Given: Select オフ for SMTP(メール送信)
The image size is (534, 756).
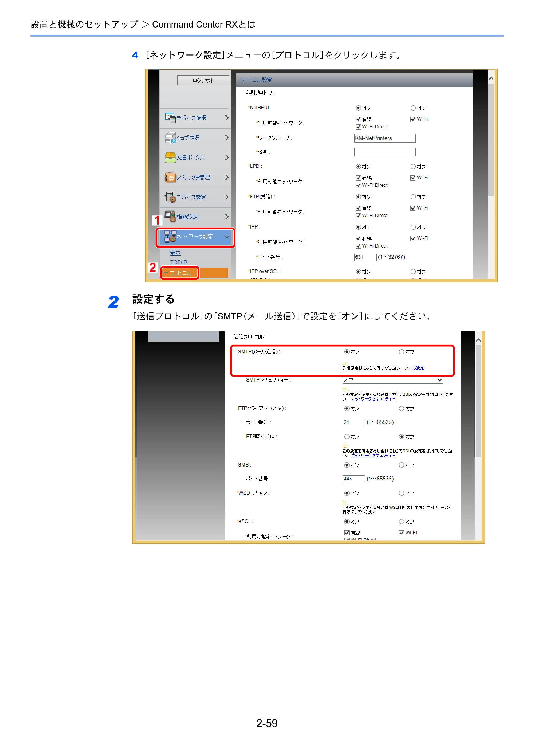Looking at the screenshot, I should point(401,352).
